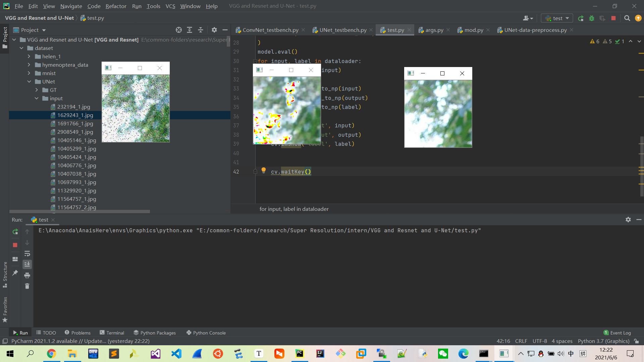This screenshot has height=362, width=644.
Task: Open the test run configuration dropdown
Action: [557, 18]
